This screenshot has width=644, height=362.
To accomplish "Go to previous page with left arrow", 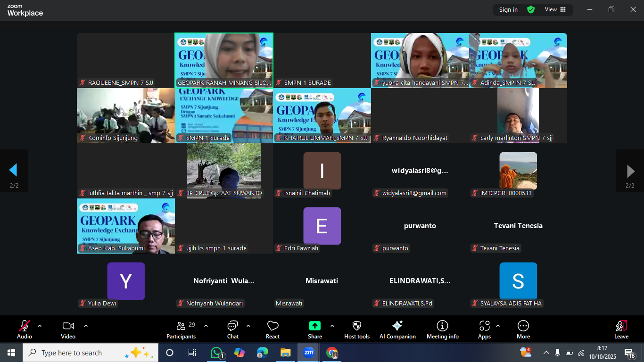I will (x=14, y=171).
